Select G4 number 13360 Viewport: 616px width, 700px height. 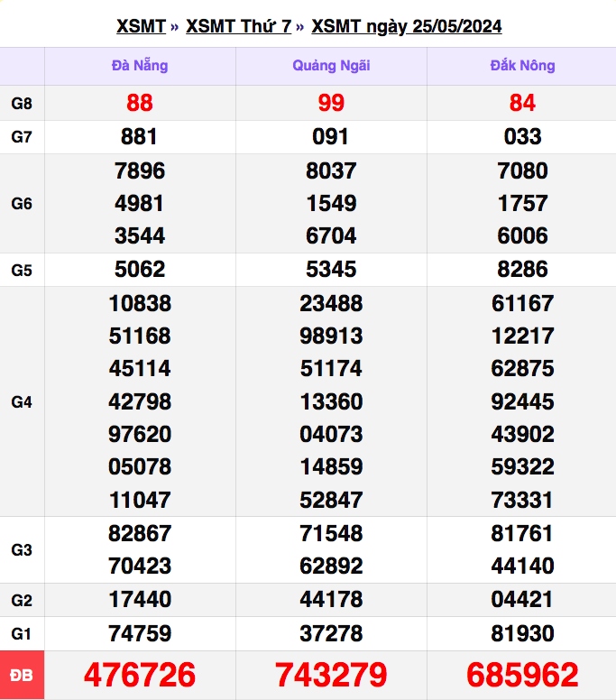331,401
